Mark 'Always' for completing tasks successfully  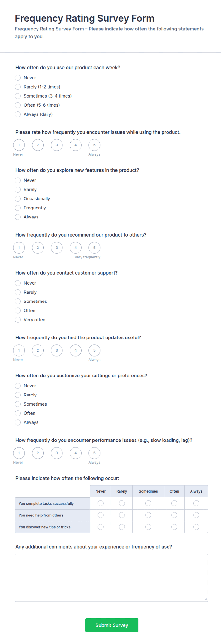[196, 503]
